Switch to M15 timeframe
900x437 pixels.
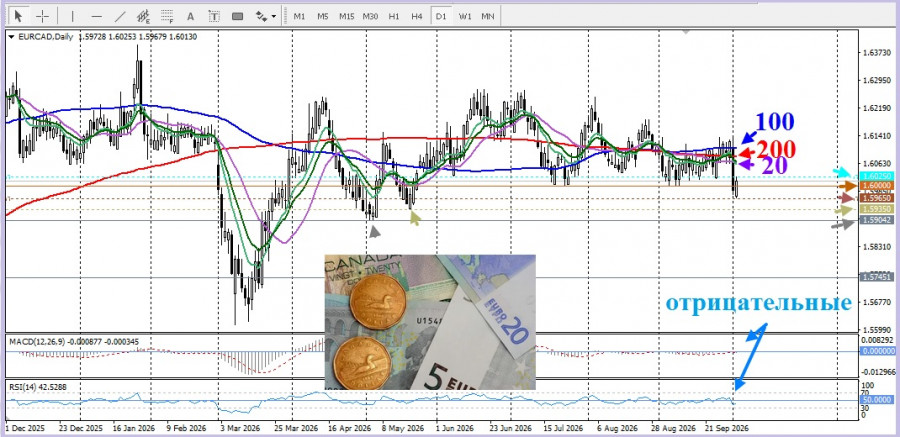click(346, 16)
